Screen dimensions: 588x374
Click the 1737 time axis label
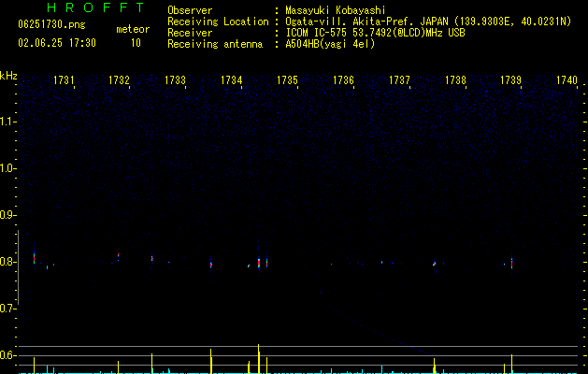pos(399,80)
